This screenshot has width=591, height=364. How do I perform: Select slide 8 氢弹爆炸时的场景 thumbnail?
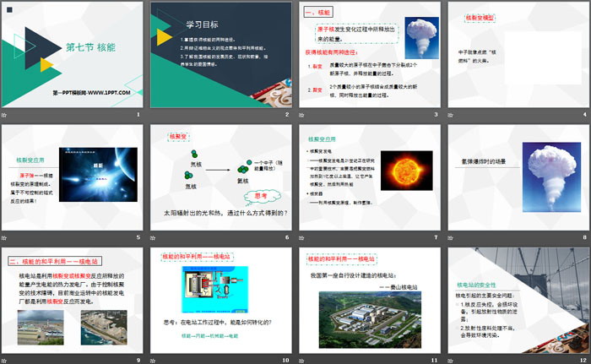[x=518, y=177]
